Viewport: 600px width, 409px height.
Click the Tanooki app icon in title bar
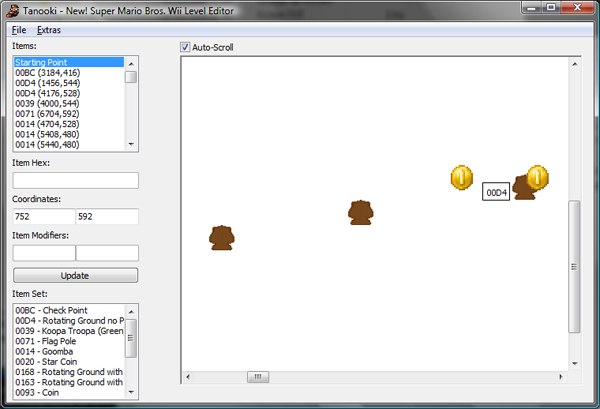coord(13,11)
